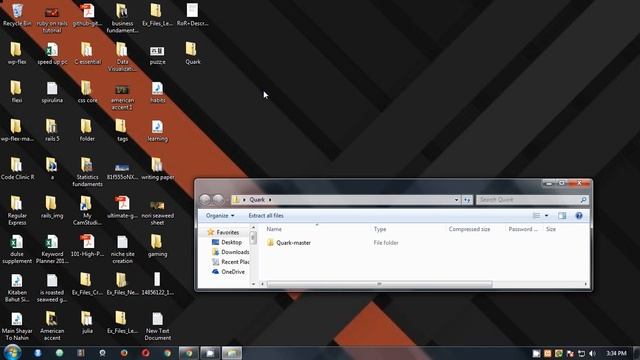Screen dimensions: 640x360
Task: Click the volume speaker icon in tray
Action: pyautogui.click(x=592, y=353)
